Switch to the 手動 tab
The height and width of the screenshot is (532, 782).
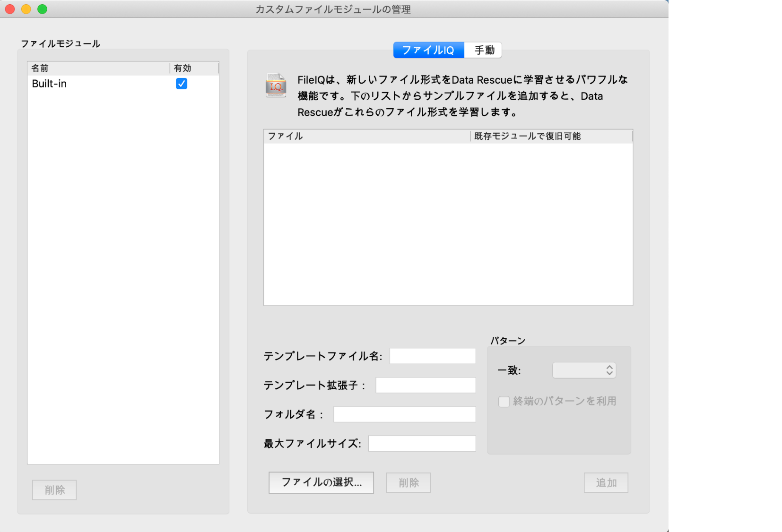484,50
